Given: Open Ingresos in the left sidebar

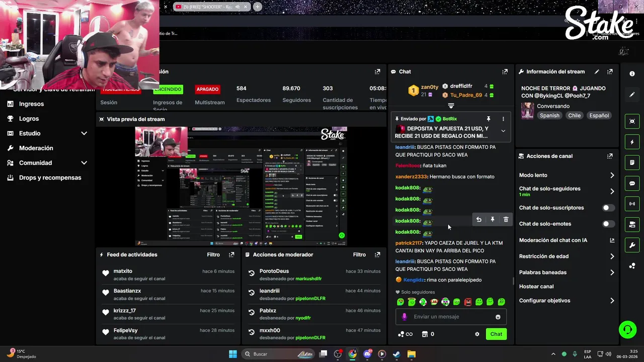Looking at the screenshot, I should pyautogui.click(x=31, y=104).
